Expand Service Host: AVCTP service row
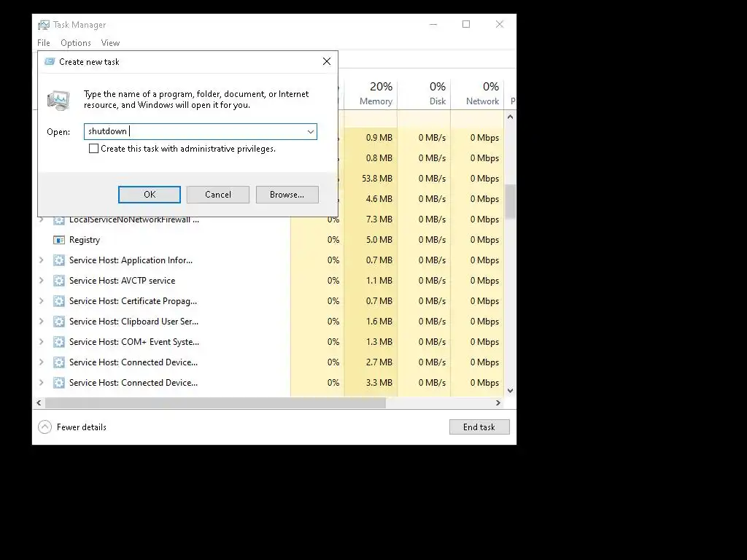Viewport: 747px width, 560px height. [x=42, y=281]
